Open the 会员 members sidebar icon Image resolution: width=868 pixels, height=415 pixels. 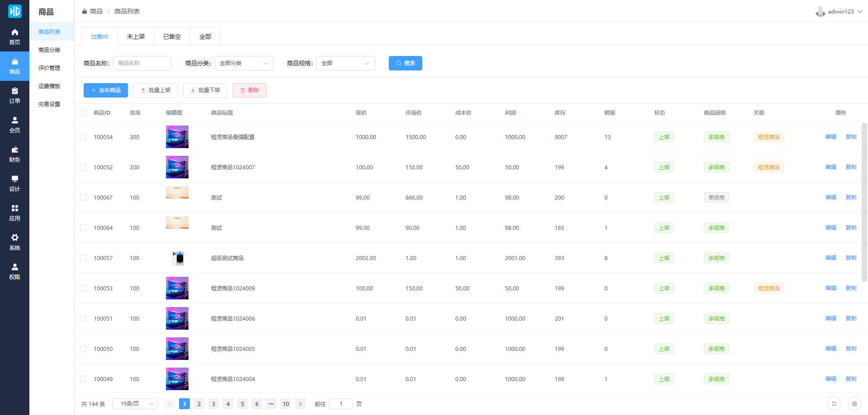[14, 125]
